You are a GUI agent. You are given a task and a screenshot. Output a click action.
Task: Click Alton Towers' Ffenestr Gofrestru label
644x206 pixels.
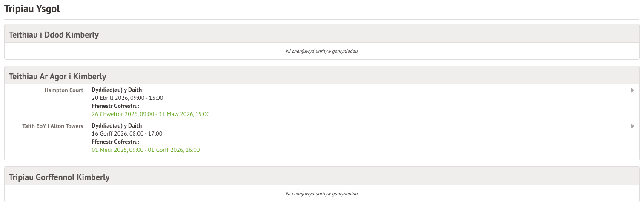116,142
